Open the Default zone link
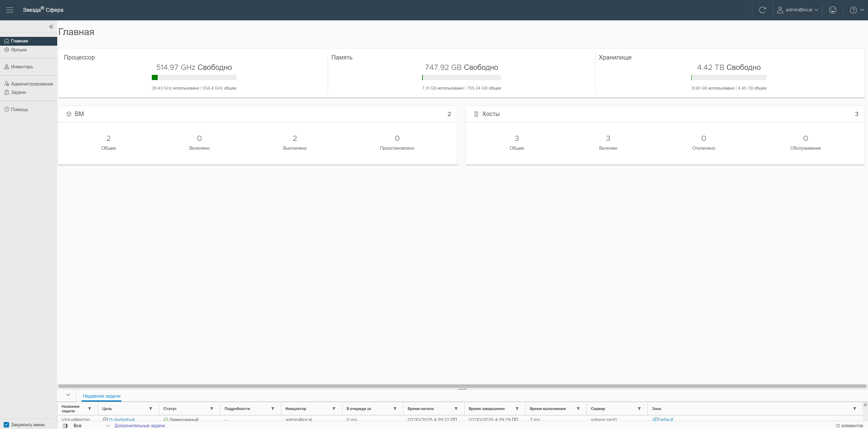 665,420
